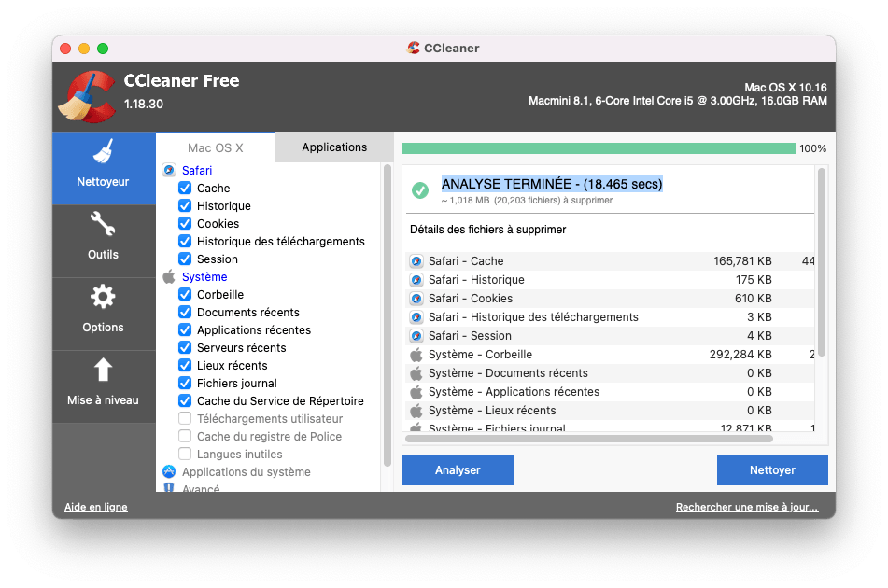Click Rechercher une mise à jour link
Viewport: 888px width, 588px height.
coord(747,507)
